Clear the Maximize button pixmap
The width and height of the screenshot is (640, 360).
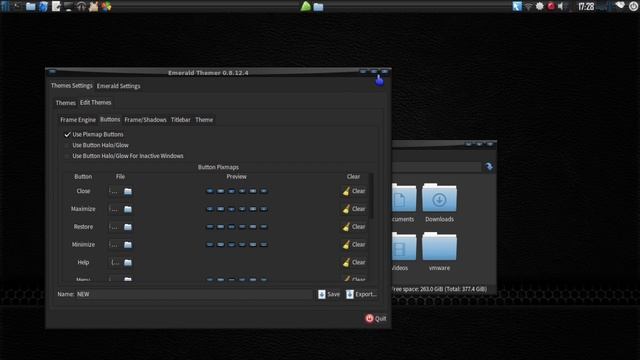pyautogui.click(x=354, y=209)
